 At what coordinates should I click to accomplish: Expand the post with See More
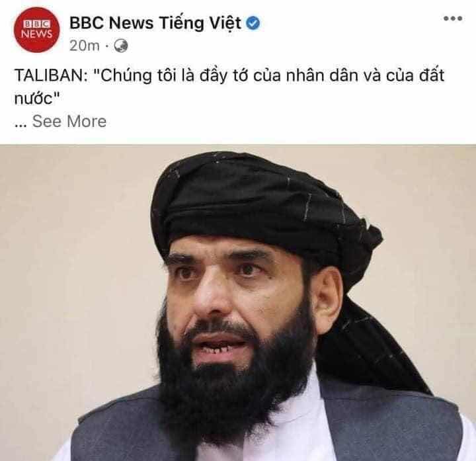pos(69,121)
